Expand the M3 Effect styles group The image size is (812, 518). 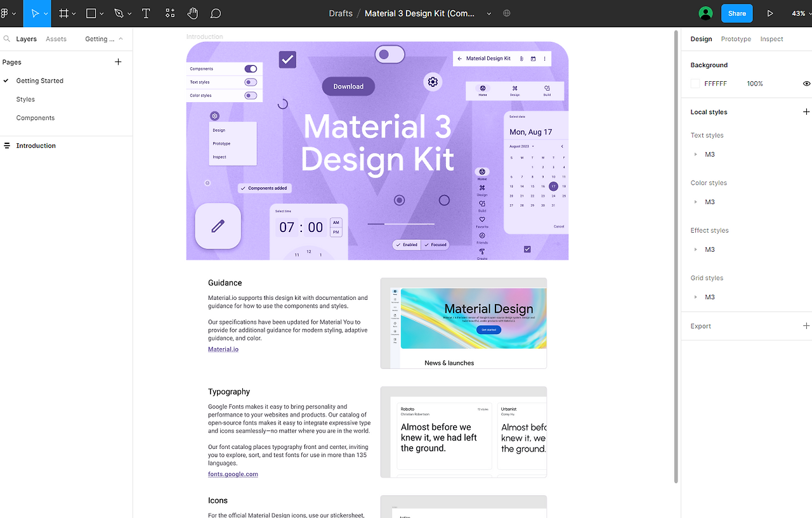tap(696, 249)
